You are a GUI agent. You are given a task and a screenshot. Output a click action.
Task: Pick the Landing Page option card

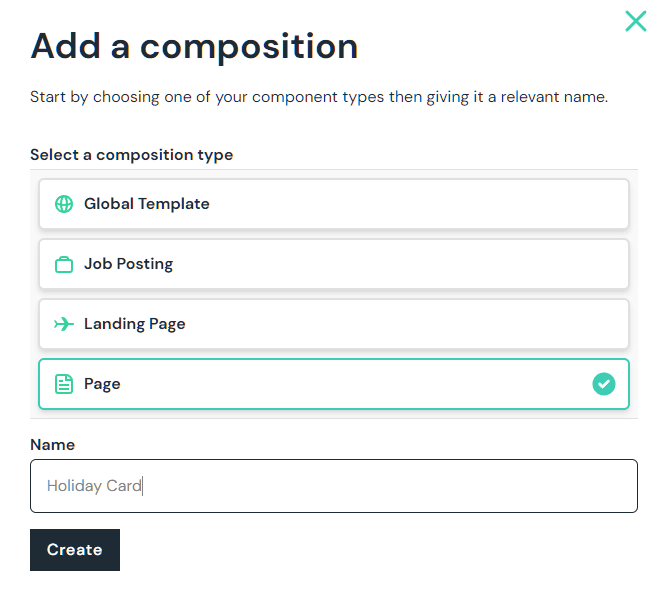(x=333, y=324)
